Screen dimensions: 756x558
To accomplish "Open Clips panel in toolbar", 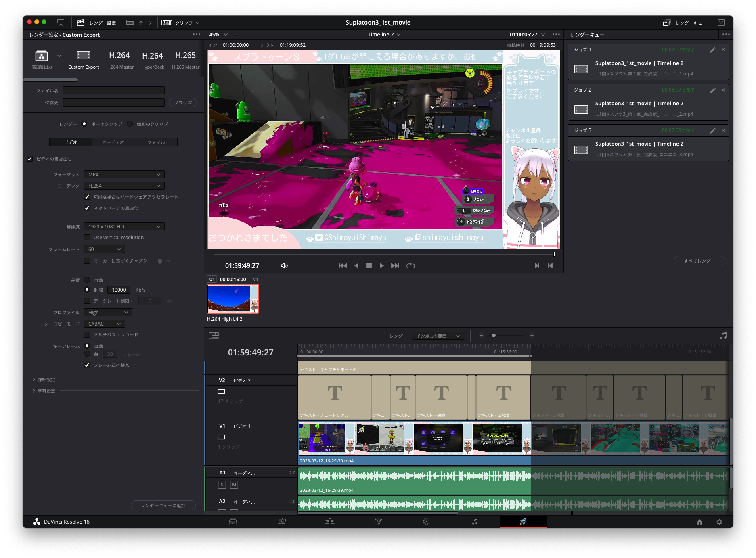I will click(x=180, y=23).
